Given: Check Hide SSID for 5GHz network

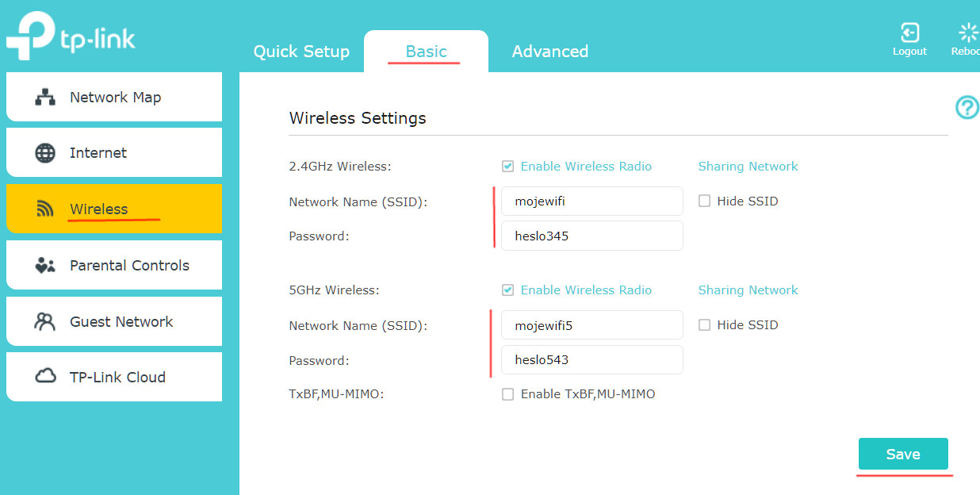Looking at the screenshot, I should pyautogui.click(x=704, y=325).
